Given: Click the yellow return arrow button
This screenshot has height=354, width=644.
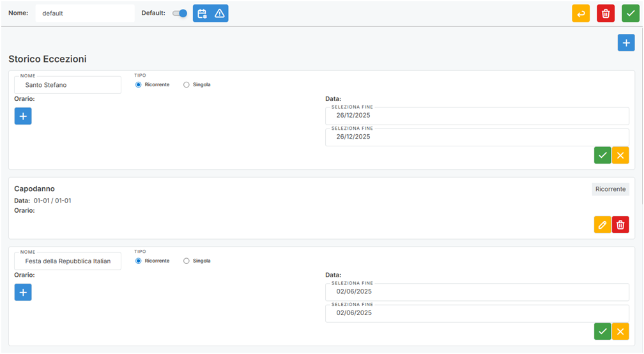Looking at the screenshot, I should click(581, 13).
